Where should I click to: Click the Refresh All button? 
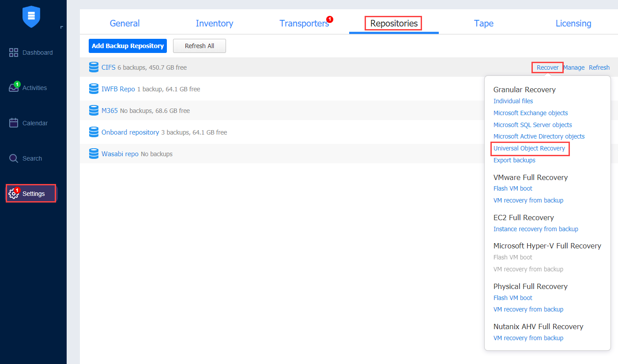(200, 46)
